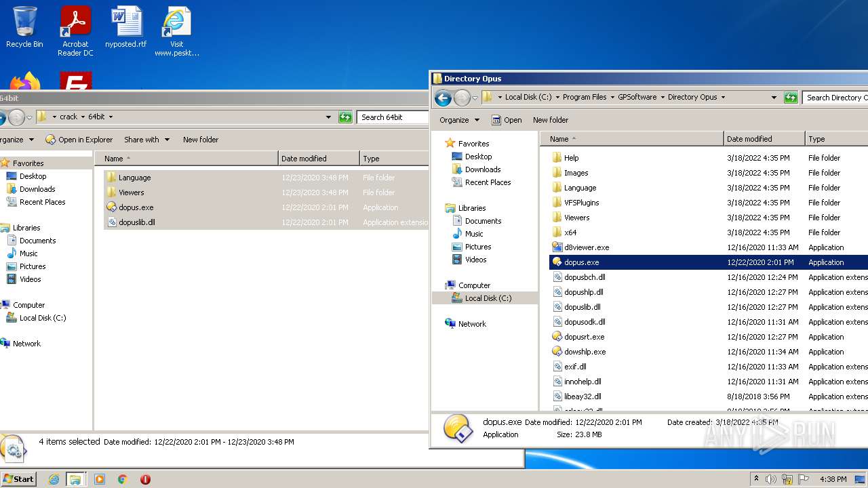Click refresh button beside 64bit address bar
868x488 pixels.
pyautogui.click(x=345, y=117)
